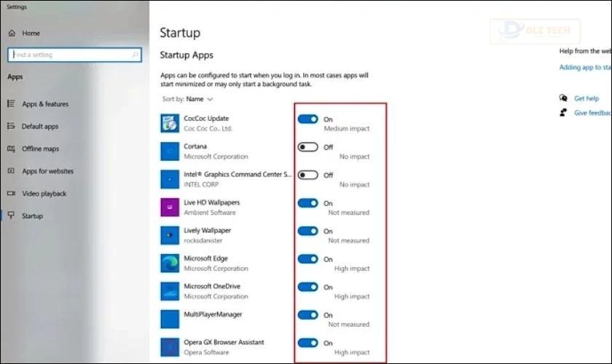612x364 pixels.
Task: Disable CocCoc Update startup toggle
Action: tap(308, 119)
